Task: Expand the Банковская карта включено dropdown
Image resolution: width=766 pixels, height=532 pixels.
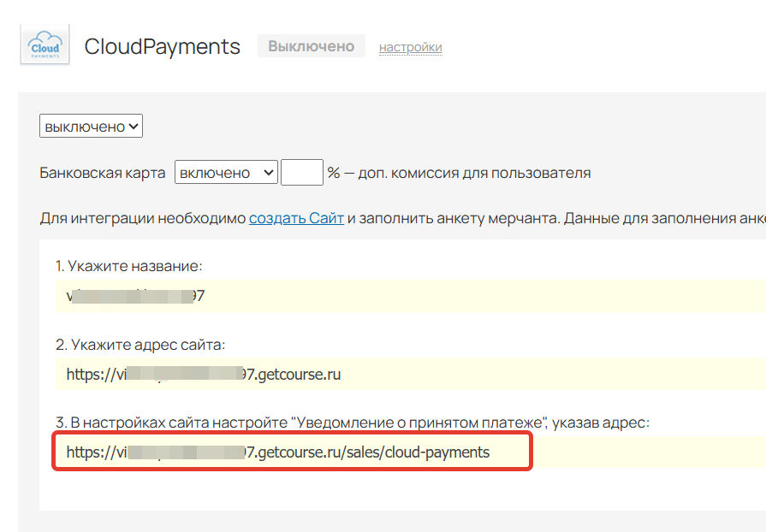Action: [x=226, y=172]
